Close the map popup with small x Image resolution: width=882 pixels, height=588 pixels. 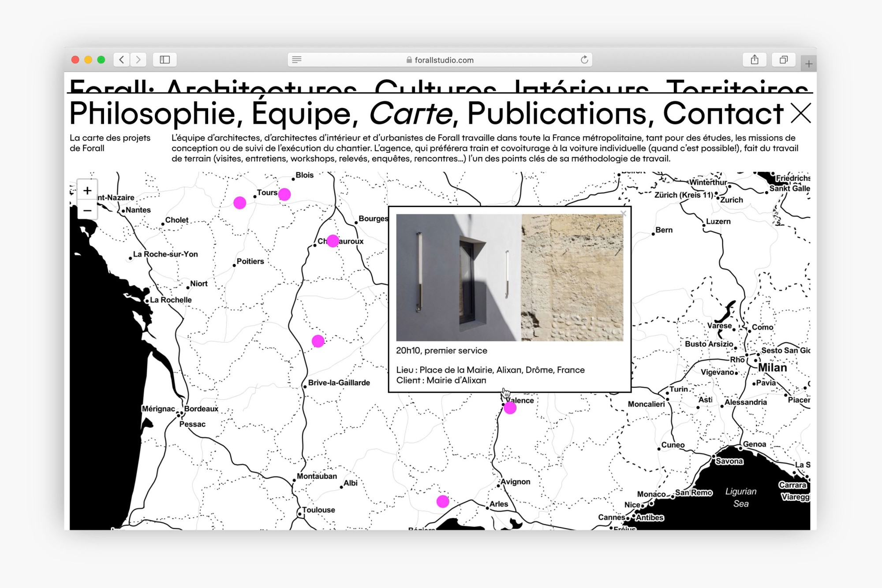(623, 213)
